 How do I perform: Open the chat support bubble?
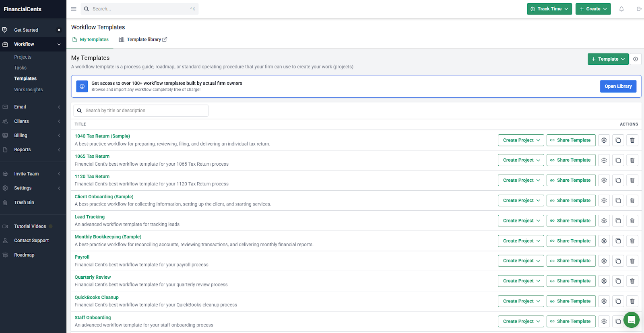[x=631, y=320]
